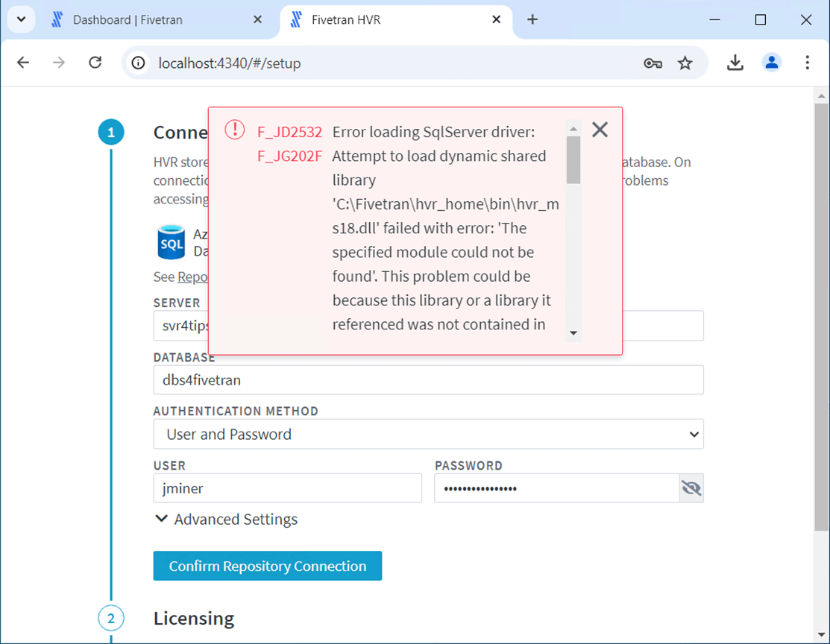Click the Licensing heading
The height and width of the screenshot is (644, 830).
click(194, 618)
